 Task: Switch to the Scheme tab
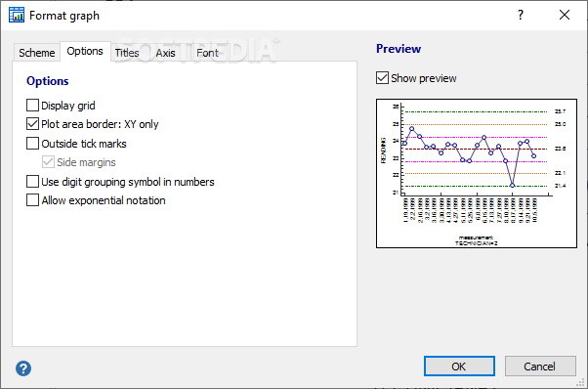tap(37, 53)
